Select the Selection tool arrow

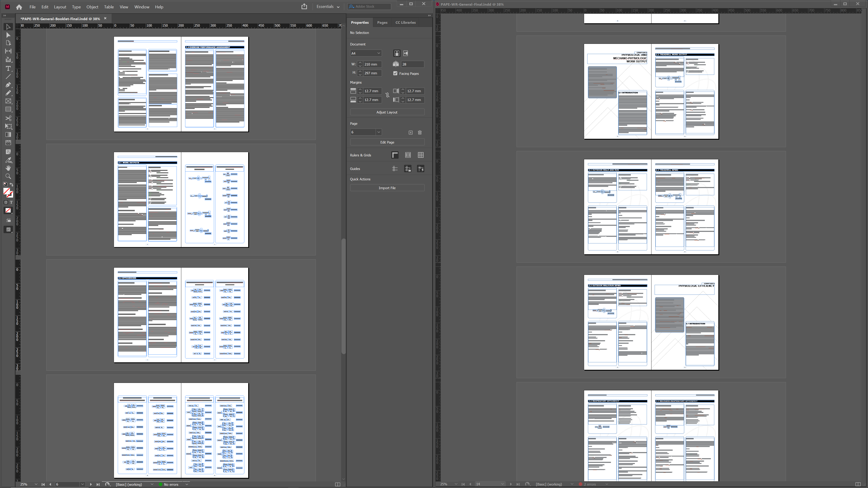8,27
